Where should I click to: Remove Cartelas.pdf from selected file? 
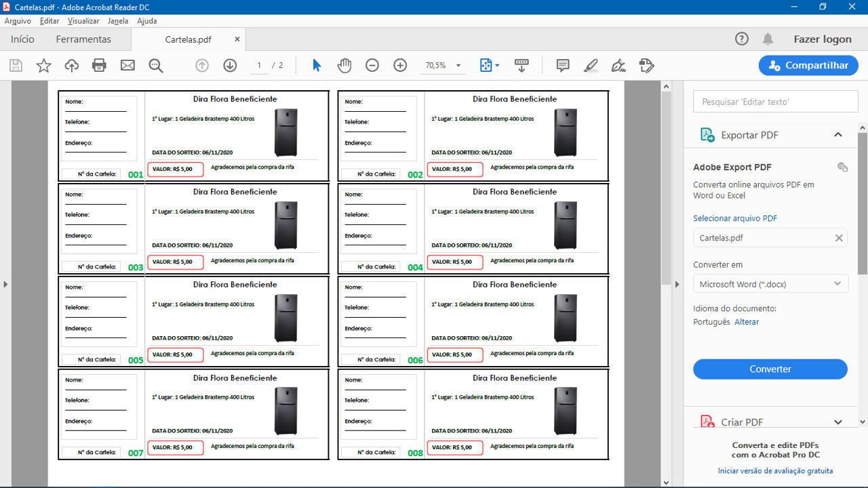click(x=839, y=238)
